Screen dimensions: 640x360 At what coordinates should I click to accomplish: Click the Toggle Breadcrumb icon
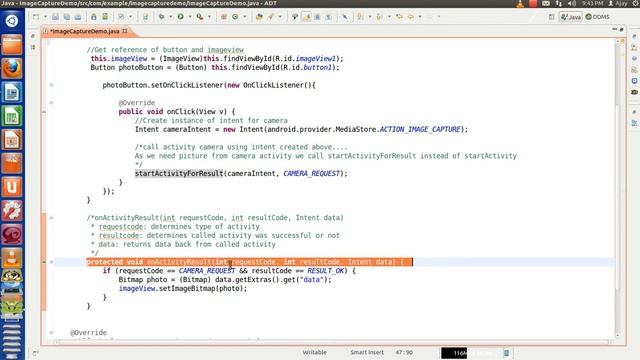[x=295, y=17]
